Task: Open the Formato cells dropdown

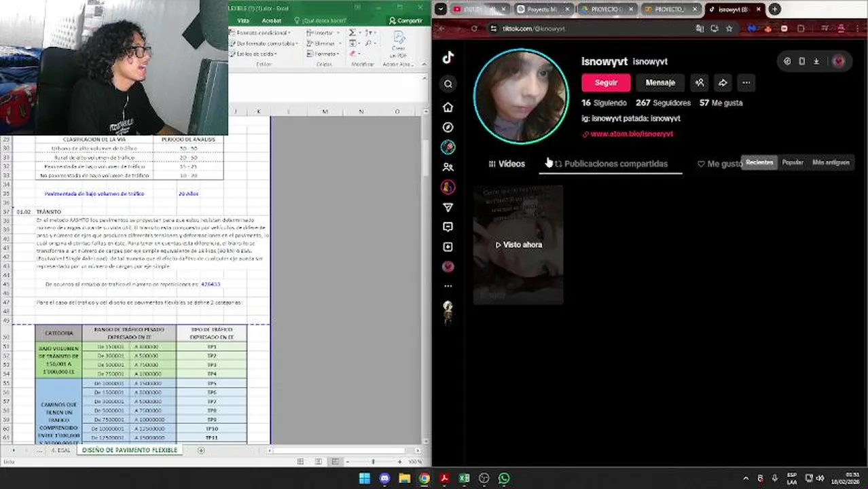Action: 323,54
